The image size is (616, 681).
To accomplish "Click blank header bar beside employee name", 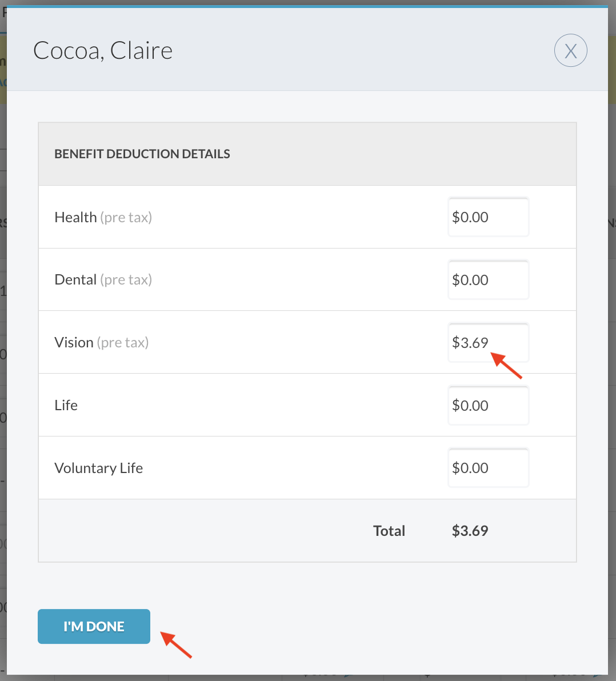I will point(354,51).
